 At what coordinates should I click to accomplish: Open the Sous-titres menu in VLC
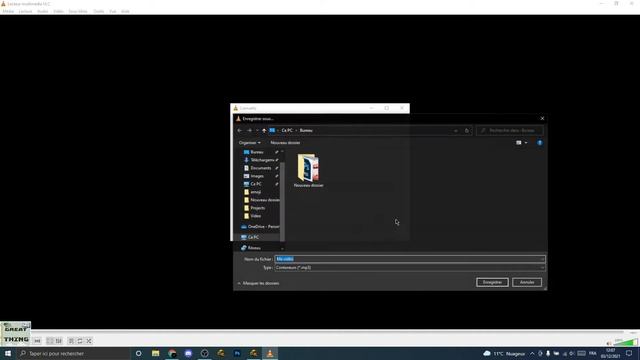tap(78, 11)
